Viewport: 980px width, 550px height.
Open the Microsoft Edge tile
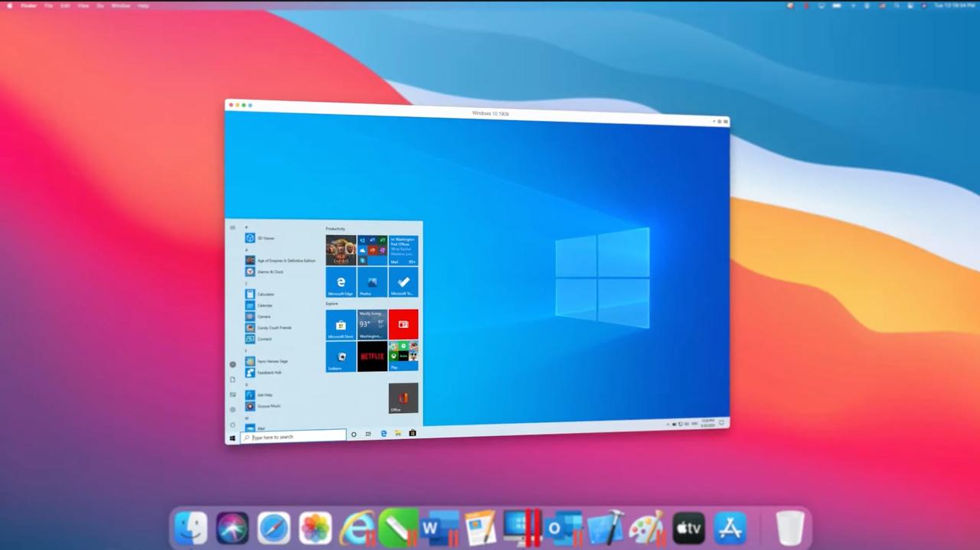[341, 282]
